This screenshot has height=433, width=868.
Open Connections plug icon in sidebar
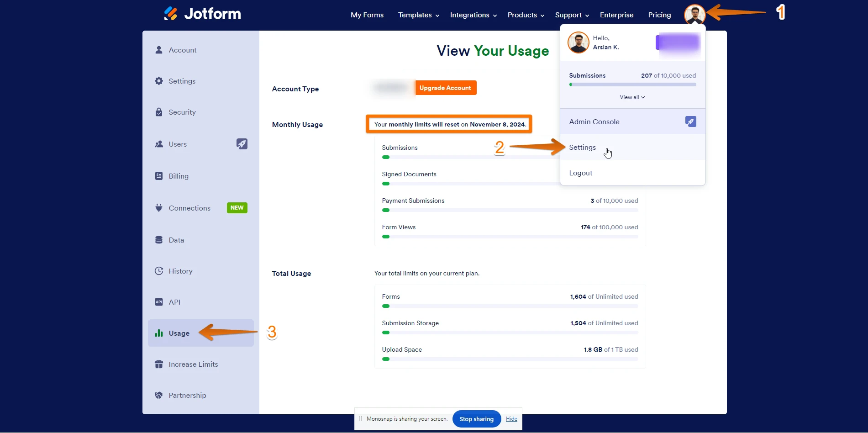click(159, 208)
